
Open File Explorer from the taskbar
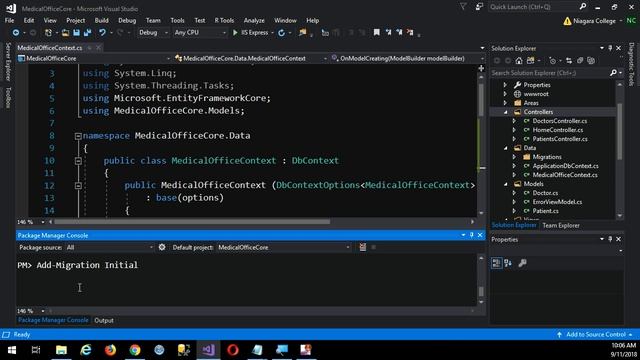pyautogui.click(x=61, y=350)
